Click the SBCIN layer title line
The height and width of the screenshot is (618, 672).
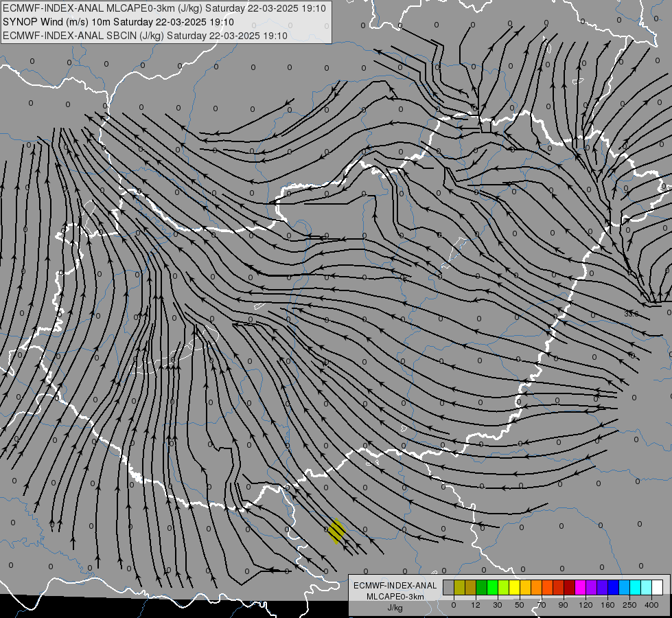pos(145,36)
